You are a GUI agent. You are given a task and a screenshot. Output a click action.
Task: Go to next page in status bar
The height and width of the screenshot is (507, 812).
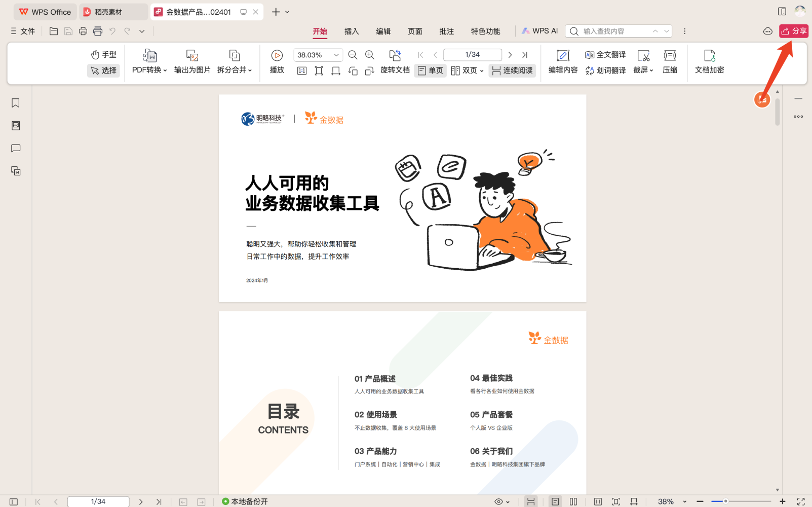pos(141,501)
